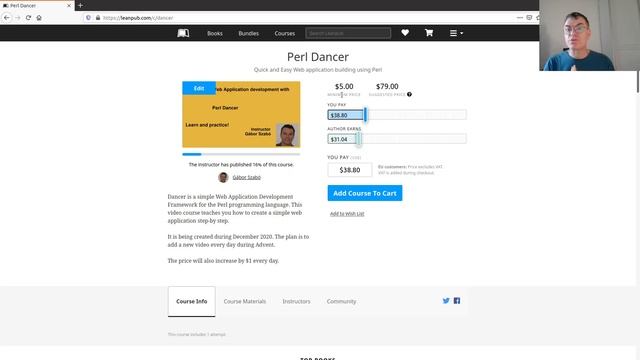The image size is (640, 360).
Task: Click the course publish progress bar
Action: [241, 154]
